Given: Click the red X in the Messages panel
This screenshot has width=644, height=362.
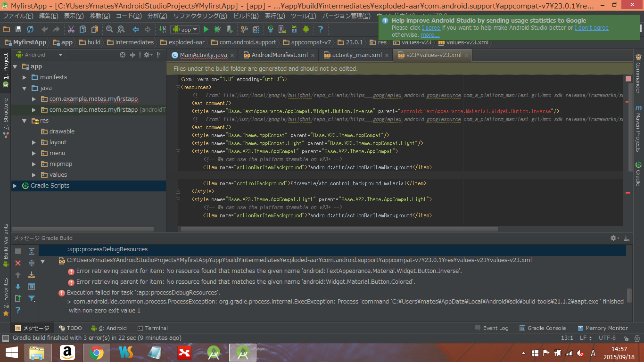Looking at the screenshot, I should tap(18, 263).
